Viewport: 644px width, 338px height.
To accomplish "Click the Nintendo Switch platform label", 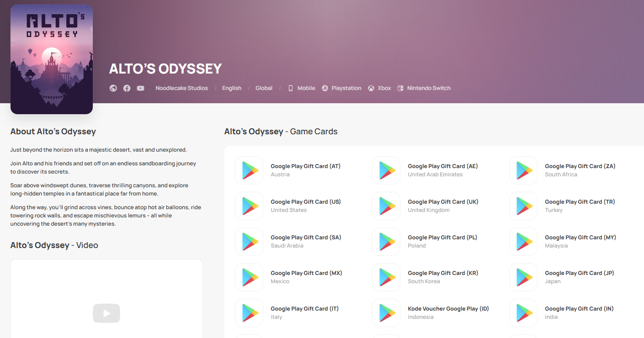I will pos(429,88).
